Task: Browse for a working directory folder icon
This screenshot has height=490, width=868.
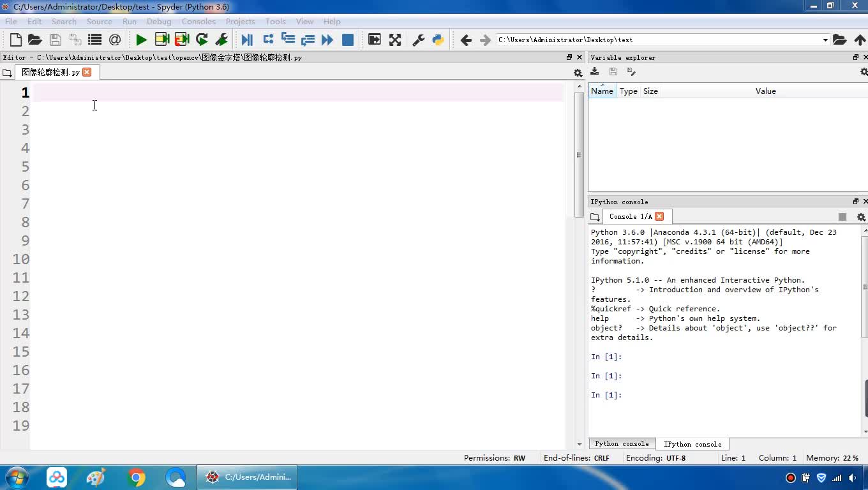Action: point(840,40)
